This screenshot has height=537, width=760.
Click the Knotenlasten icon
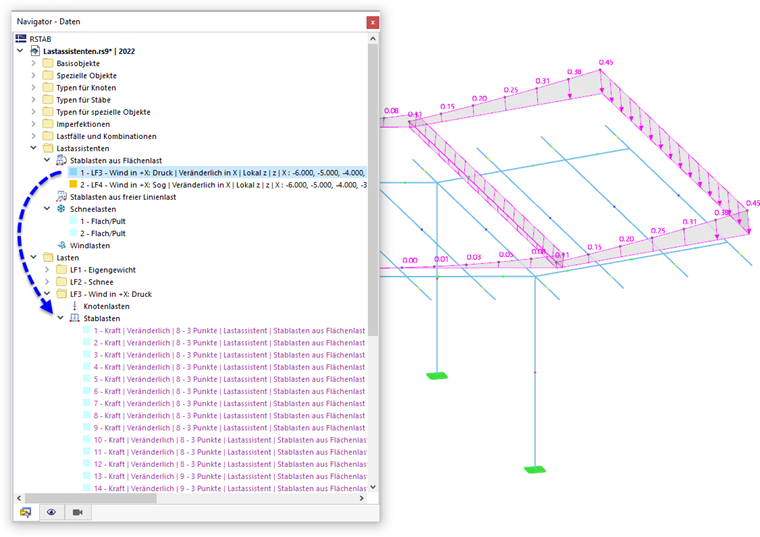[x=75, y=306]
